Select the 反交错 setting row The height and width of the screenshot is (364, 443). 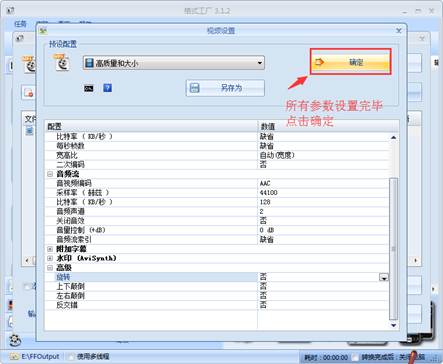[x=217, y=305]
